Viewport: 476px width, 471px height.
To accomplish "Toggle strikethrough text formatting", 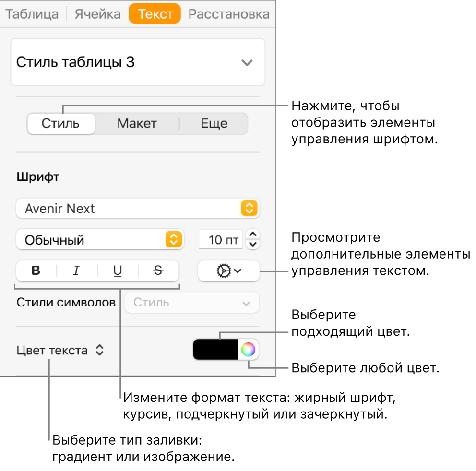I will [x=158, y=271].
